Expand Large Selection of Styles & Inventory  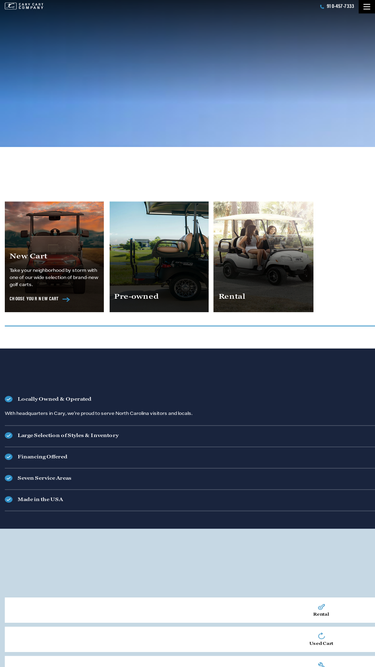(x=190, y=436)
